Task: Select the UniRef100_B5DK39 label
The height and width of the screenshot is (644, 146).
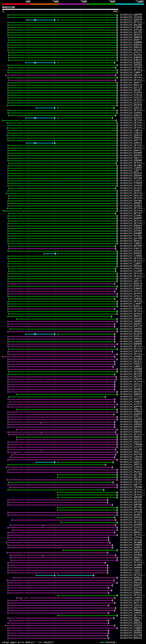Action: coord(131,47)
